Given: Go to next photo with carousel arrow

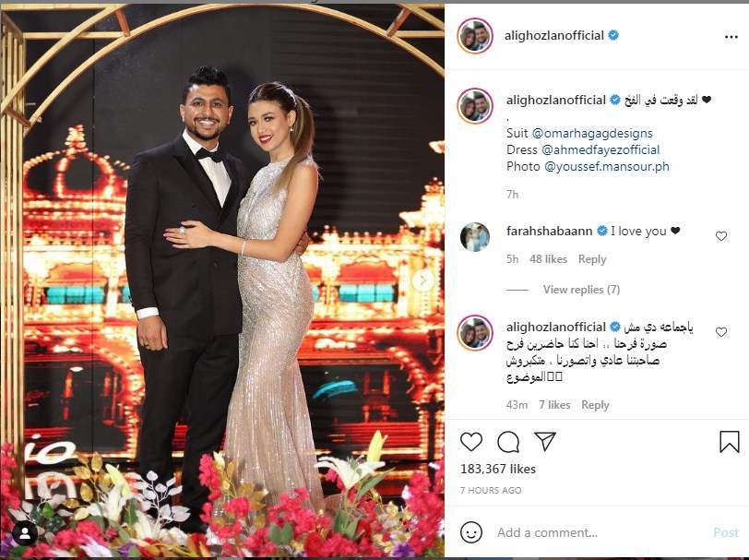Looking at the screenshot, I should tap(423, 281).
